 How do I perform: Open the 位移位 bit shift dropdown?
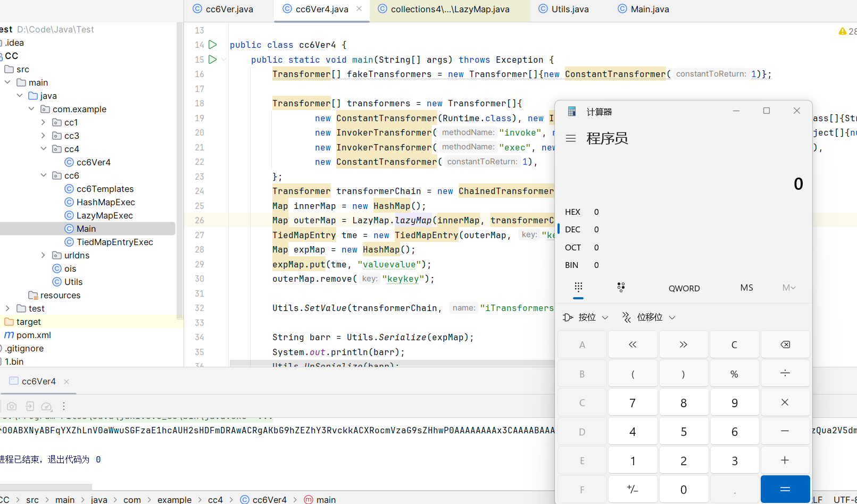(x=649, y=317)
